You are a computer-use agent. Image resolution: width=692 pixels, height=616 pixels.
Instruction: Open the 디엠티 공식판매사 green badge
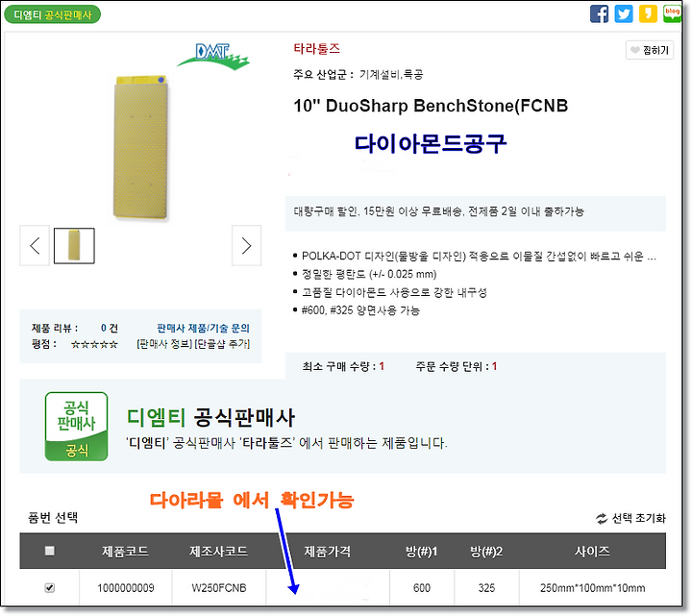click(x=53, y=14)
